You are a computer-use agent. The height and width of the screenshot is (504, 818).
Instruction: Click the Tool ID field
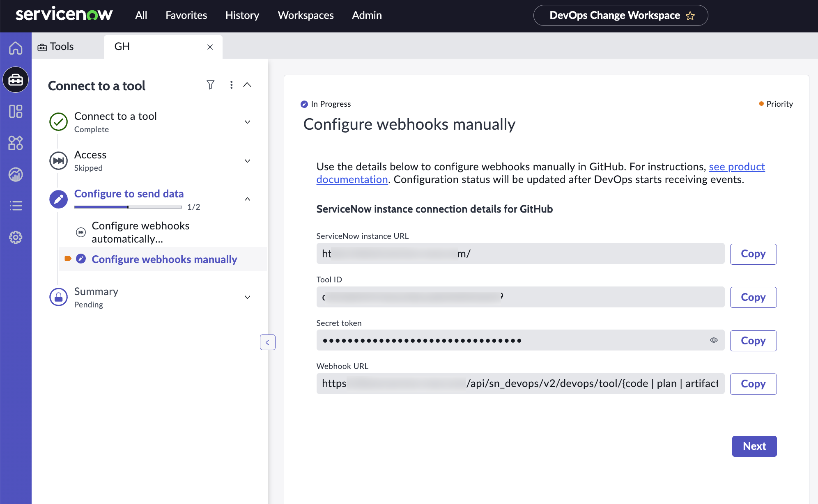pyautogui.click(x=520, y=297)
